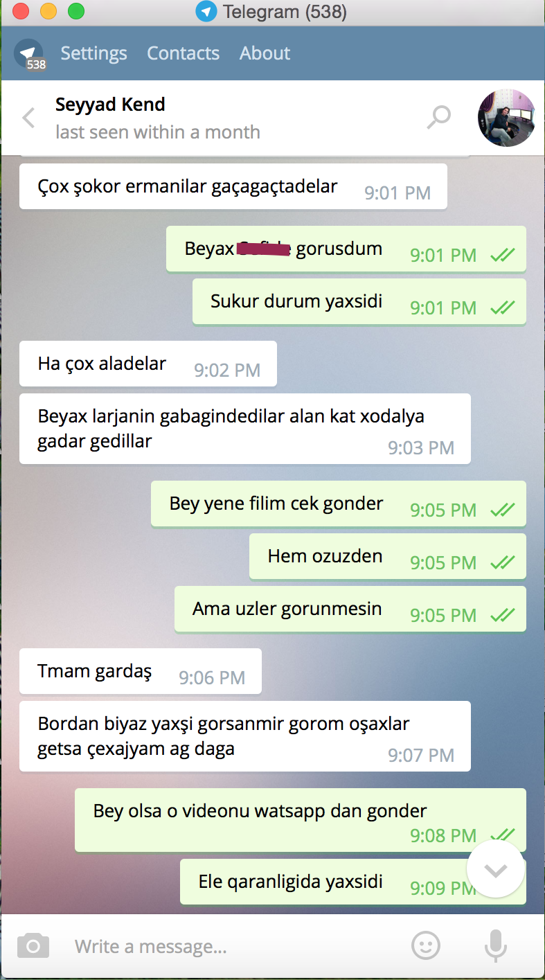Open the Contacts menu
The height and width of the screenshot is (980, 545).
pyautogui.click(x=183, y=53)
